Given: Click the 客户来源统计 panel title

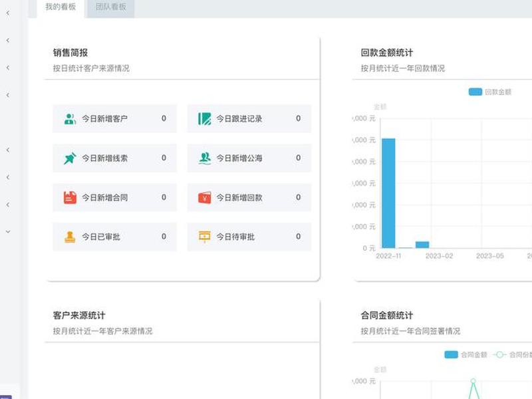Looking at the screenshot, I should [x=79, y=315].
